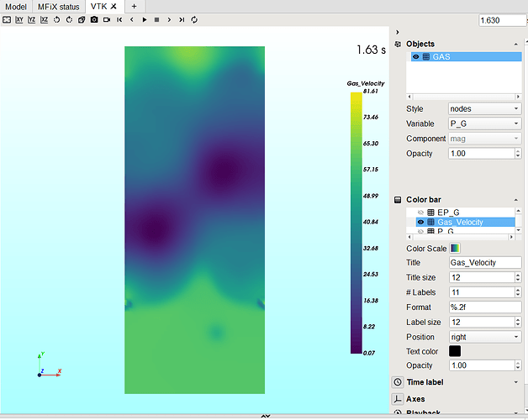
Task: Click the 1.63 s time label
Action: point(371,50)
